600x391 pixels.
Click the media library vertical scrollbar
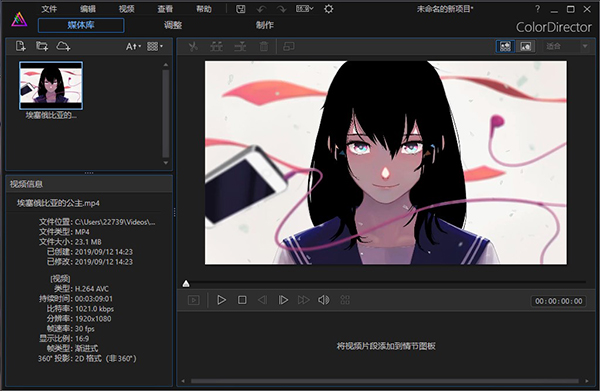[x=166, y=113]
